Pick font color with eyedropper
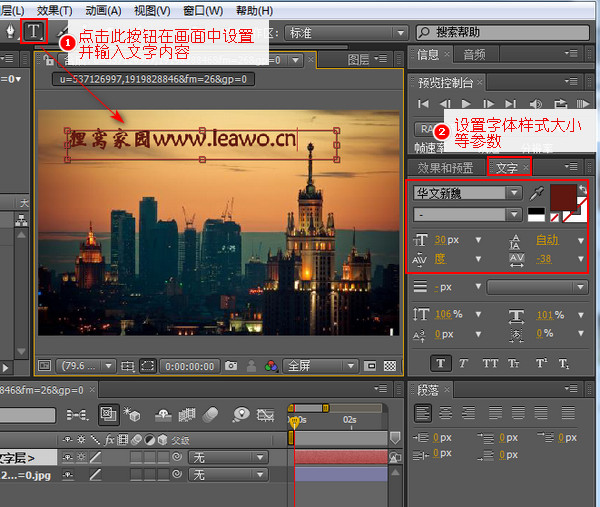This screenshot has width=600, height=507. (x=536, y=193)
